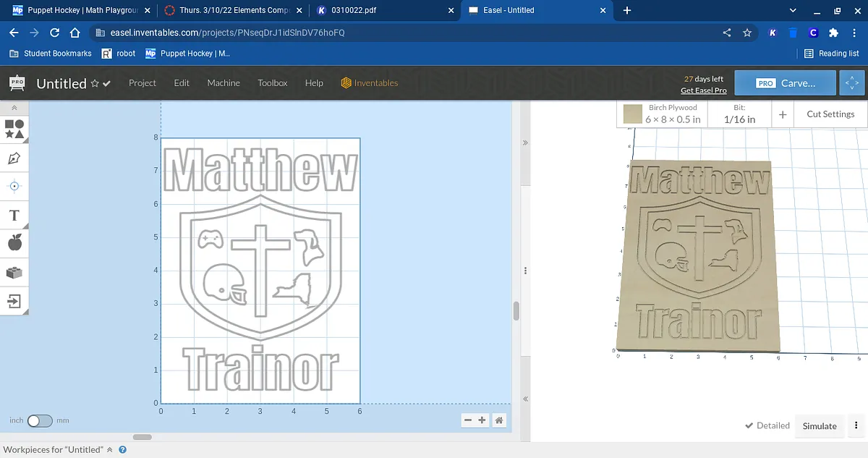Open Cut Settings
The height and width of the screenshot is (458, 868).
point(830,114)
